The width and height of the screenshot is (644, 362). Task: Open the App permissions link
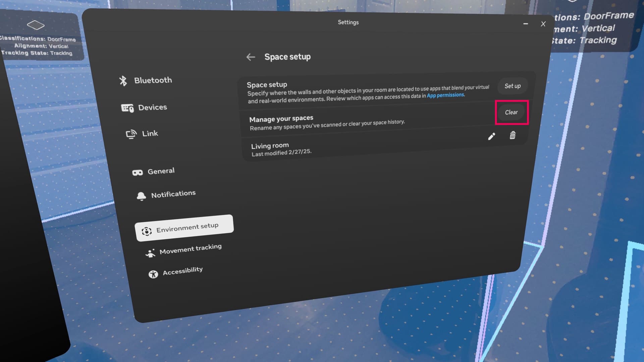(445, 95)
